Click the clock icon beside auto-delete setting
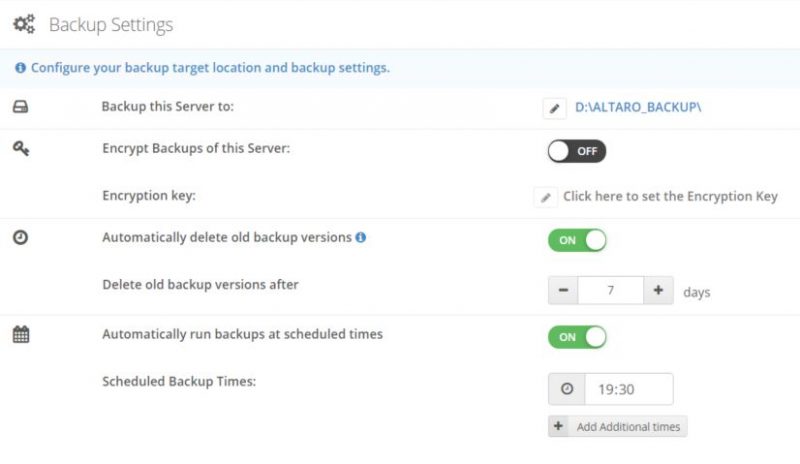Screen dimensions: 800x464 coord(20,238)
